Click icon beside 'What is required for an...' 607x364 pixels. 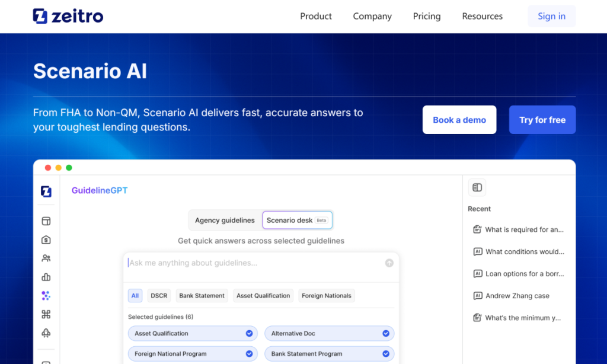click(x=477, y=229)
